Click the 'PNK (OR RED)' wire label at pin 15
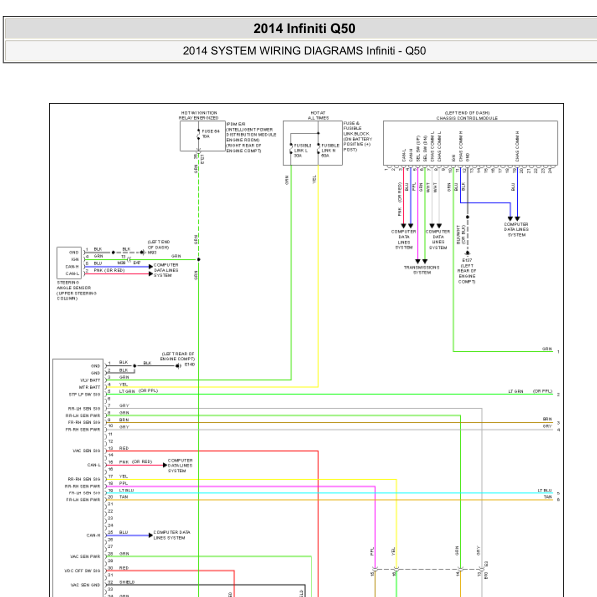The image size is (597, 597). (x=136, y=462)
